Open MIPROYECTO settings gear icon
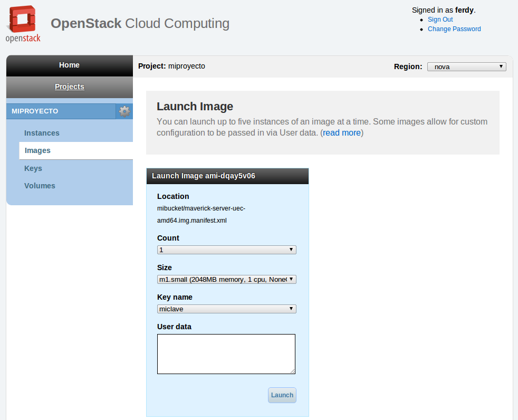The width and height of the screenshot is (518, 420). 124,111
